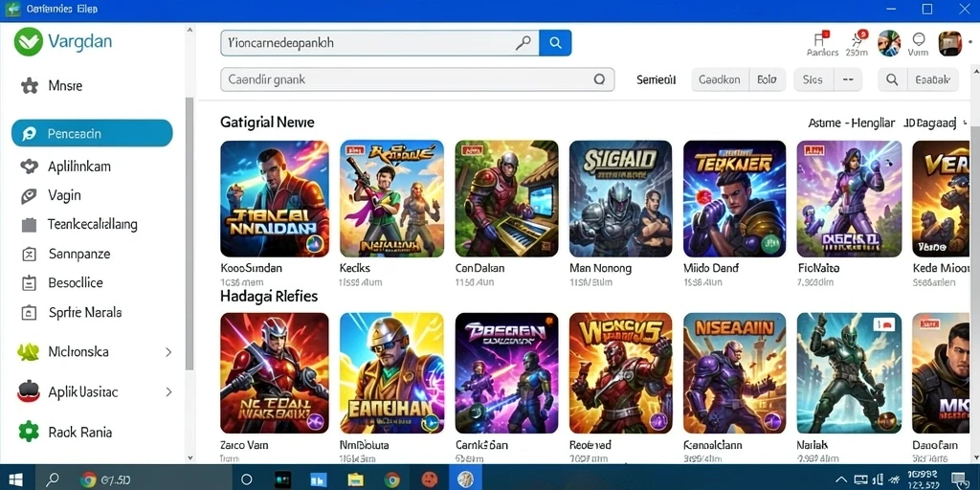
Task: Open Aplilinkam in the sidebar
Action: [x=79, y=167]
